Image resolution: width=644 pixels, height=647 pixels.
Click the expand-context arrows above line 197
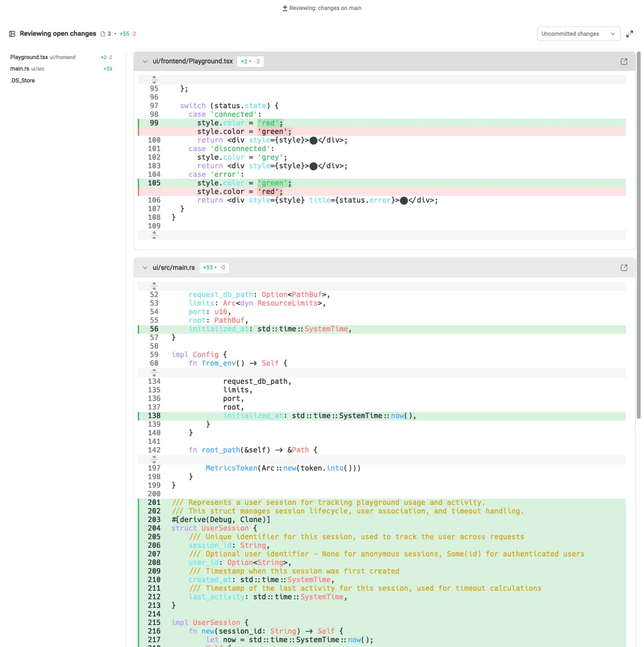tap(154, 459)
